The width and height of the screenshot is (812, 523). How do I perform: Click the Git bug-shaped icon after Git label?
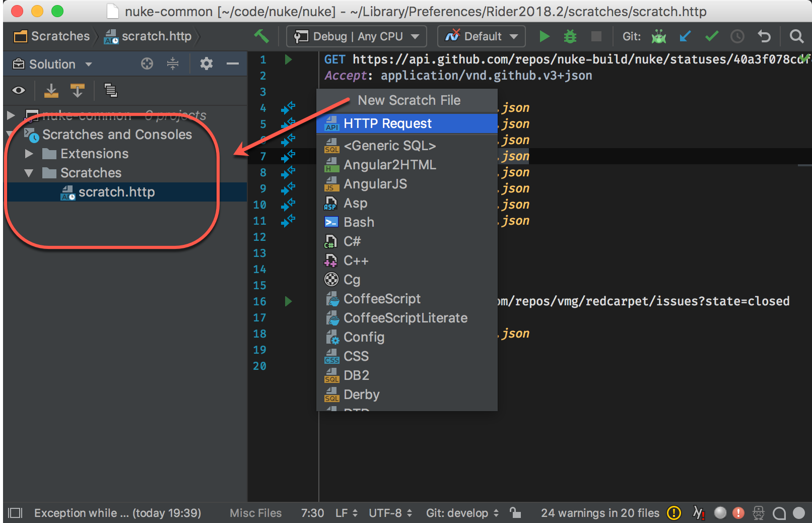pyautogui.click(x=658, y=36)
